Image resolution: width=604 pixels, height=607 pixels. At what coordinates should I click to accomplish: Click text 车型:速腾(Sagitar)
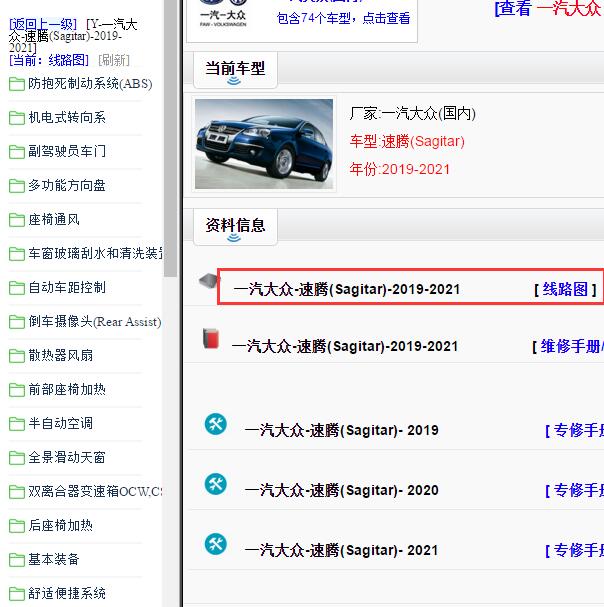pyautogui.click(x=407, y=142)
